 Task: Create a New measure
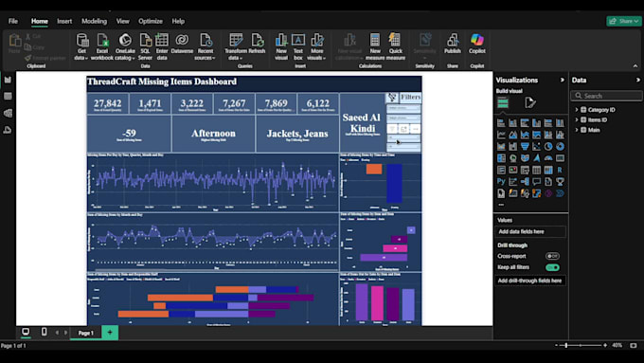[375, 46]
